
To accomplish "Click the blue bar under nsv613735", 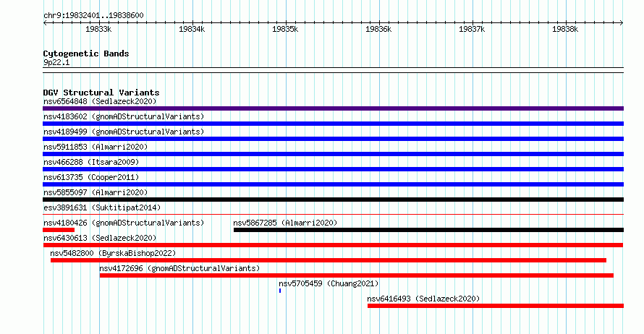I will point(333,184).
